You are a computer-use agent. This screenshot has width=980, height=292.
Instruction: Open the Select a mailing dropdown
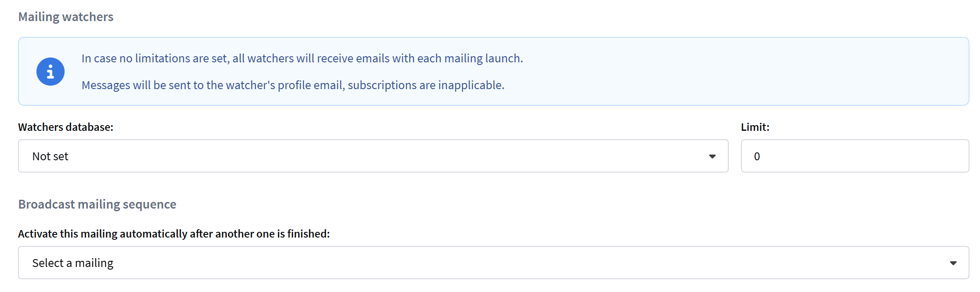(x=493, y=263)
